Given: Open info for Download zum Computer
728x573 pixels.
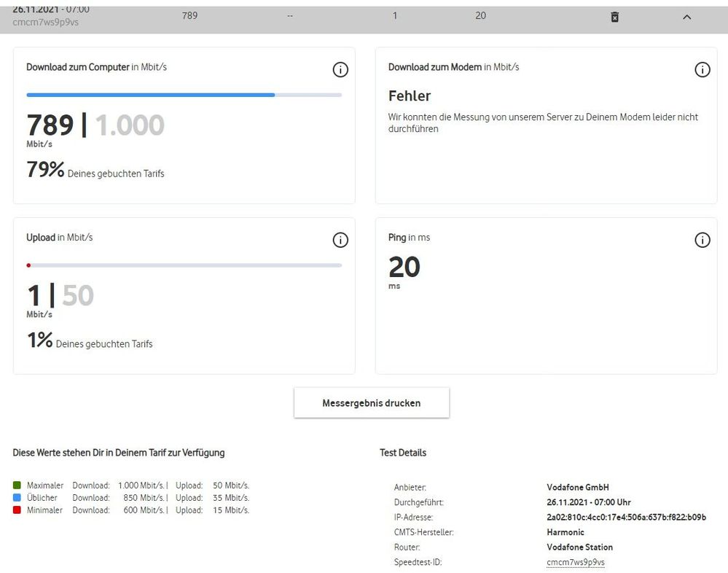Looking at the screenshot, I should (x=340, y=70).
